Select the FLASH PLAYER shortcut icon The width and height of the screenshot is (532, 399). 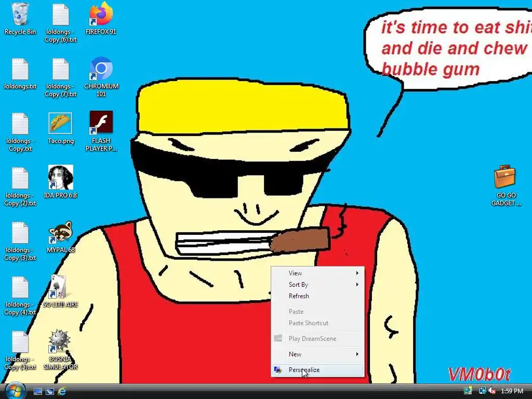[101, 131]
